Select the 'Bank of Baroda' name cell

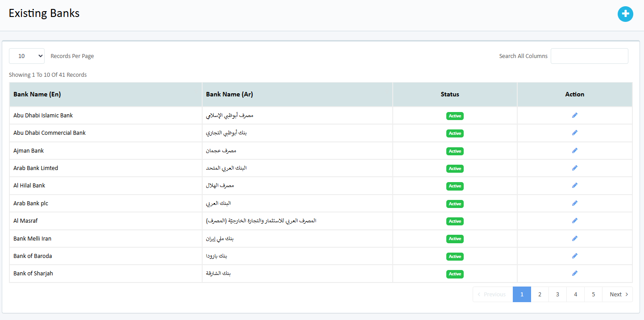(106, 256)
